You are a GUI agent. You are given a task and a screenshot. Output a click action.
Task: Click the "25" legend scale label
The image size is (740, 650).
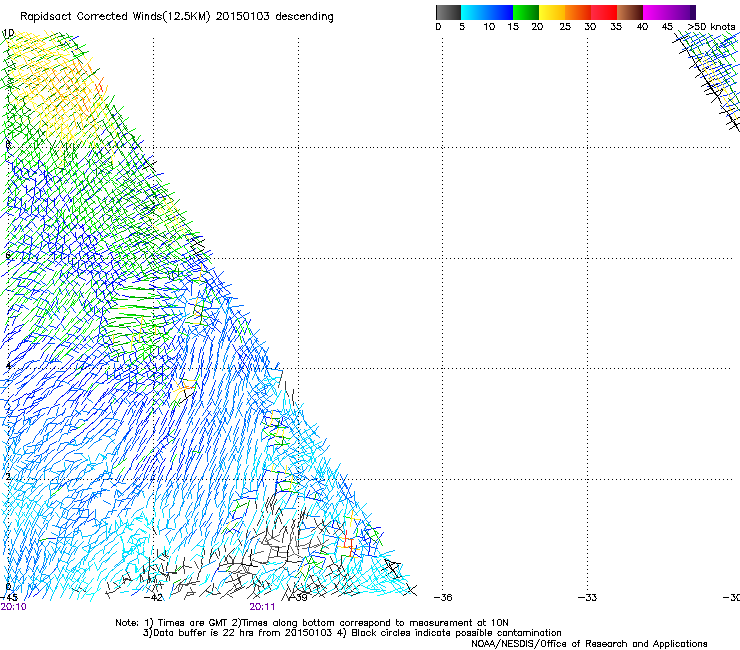click(565, 27)
